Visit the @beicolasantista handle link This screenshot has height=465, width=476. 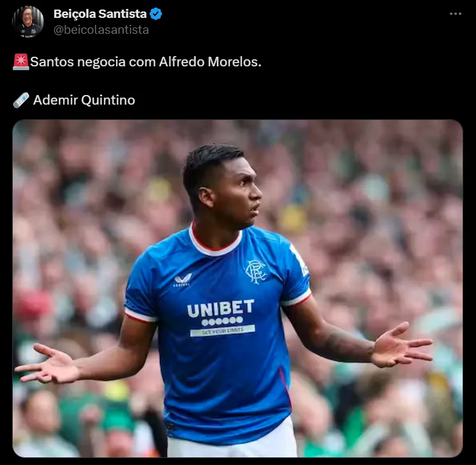tap(101, 30)
